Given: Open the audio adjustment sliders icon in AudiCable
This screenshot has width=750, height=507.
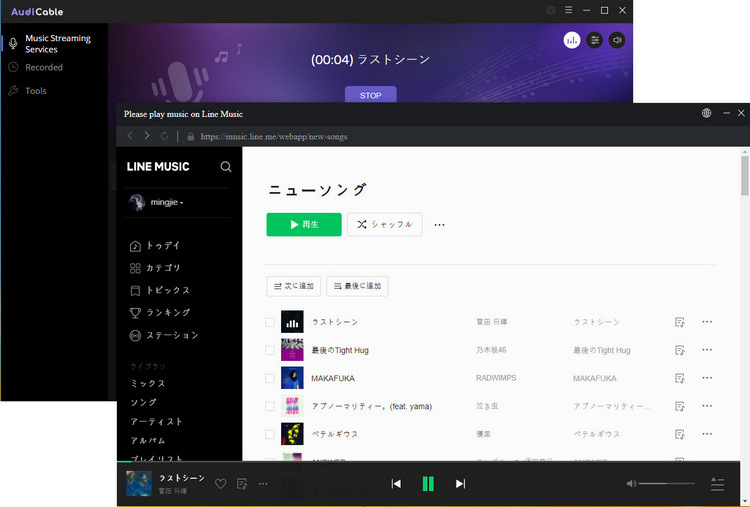Looking at the screenshot, I should (595, 40).
